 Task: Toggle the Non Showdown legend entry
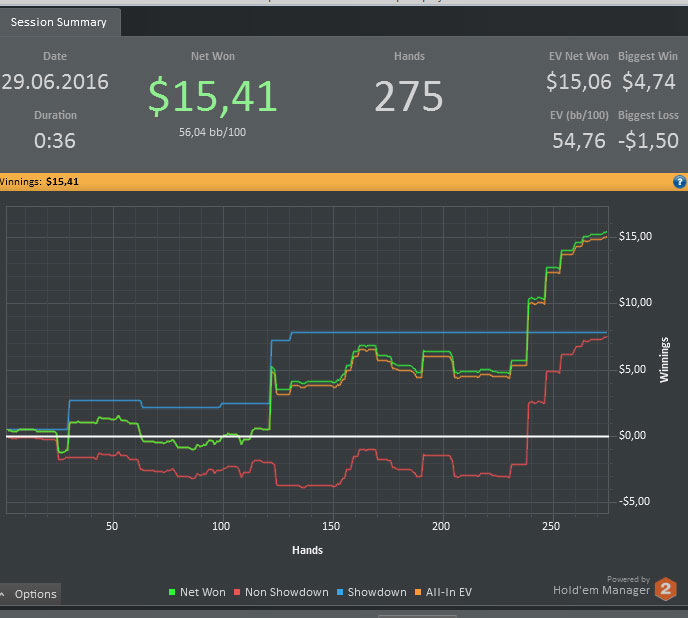point(281,592)
